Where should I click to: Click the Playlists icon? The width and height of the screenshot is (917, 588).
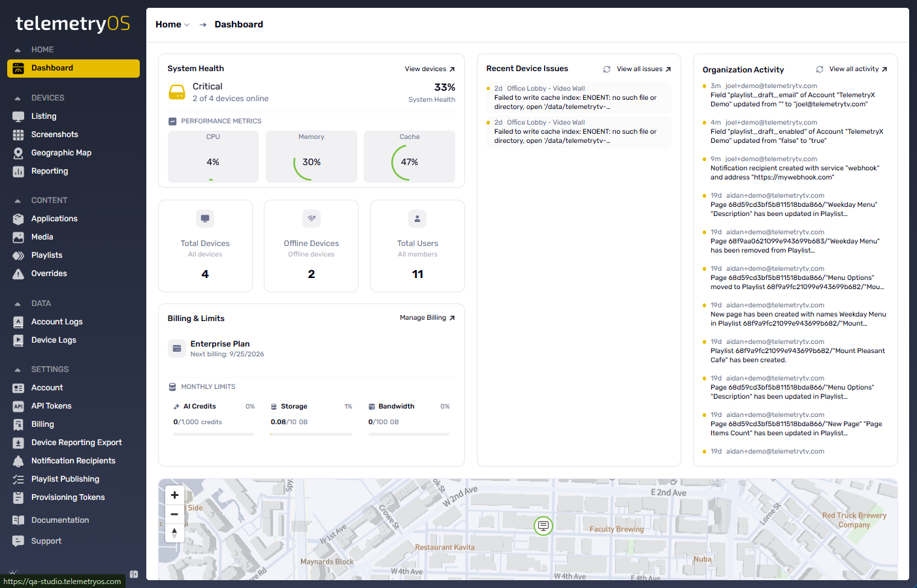tap(18, 255)
